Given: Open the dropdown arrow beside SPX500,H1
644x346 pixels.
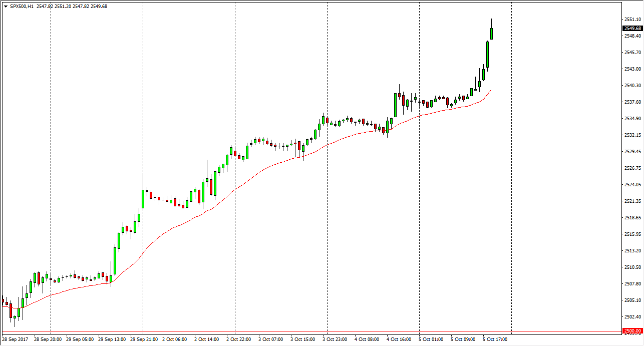Looking at the screenshot, I should click(x=5, y=7).
